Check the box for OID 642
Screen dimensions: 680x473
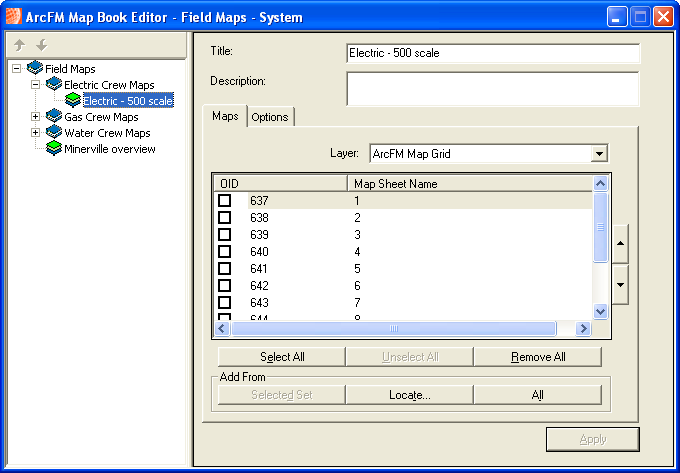tap(225, 285)
